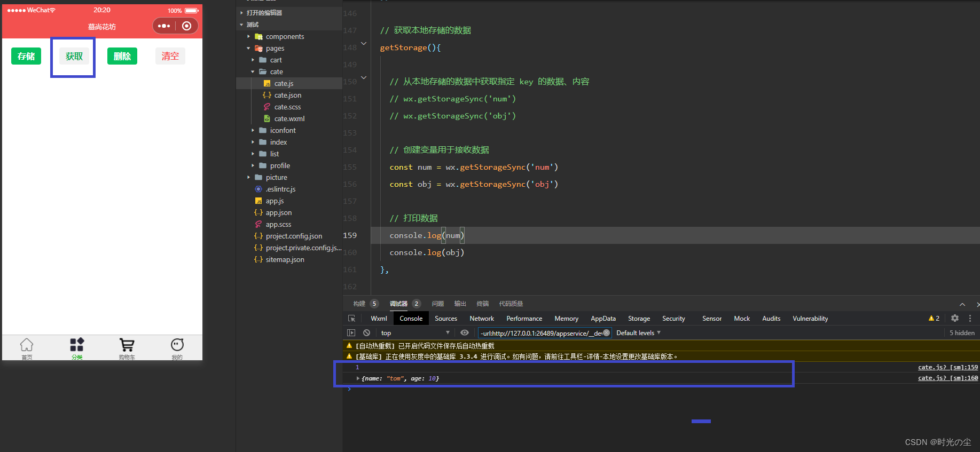This screenshot has height=452, width=980.
Task: Tap the 清空 button in simulator
Action: click(x=170, y=56)
